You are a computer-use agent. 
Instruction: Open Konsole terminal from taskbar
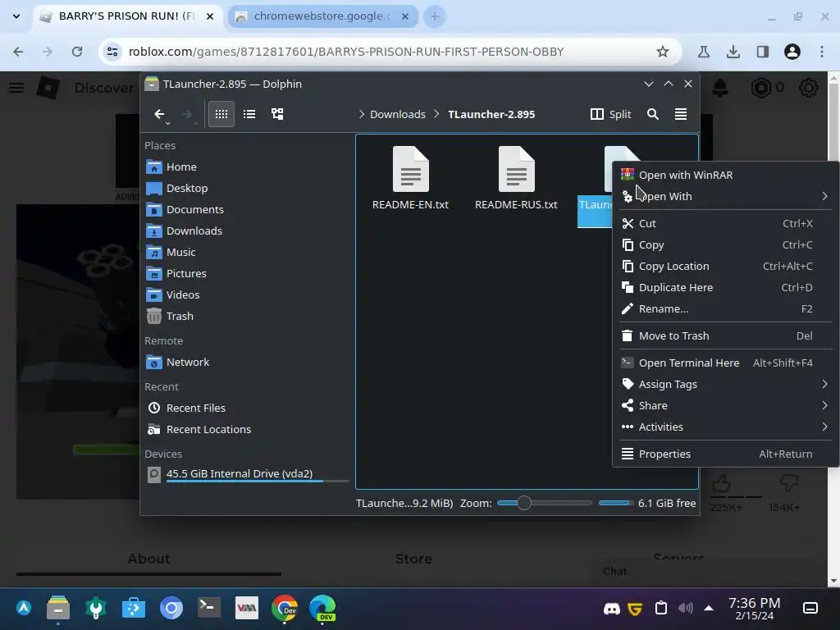208,608
